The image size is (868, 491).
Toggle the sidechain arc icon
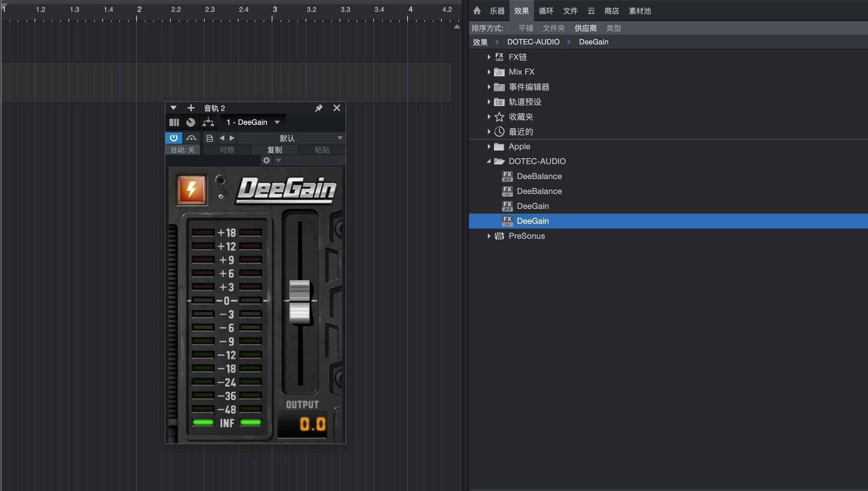pos(191,138)
